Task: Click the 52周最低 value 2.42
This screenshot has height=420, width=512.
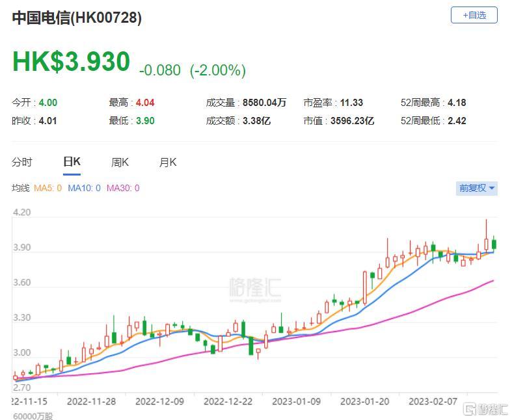Action: [x=457, y=121]
